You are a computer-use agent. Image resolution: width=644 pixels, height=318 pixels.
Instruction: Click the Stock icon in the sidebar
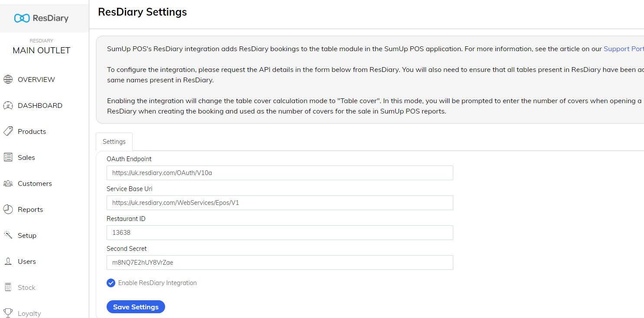tap(9, 287)
